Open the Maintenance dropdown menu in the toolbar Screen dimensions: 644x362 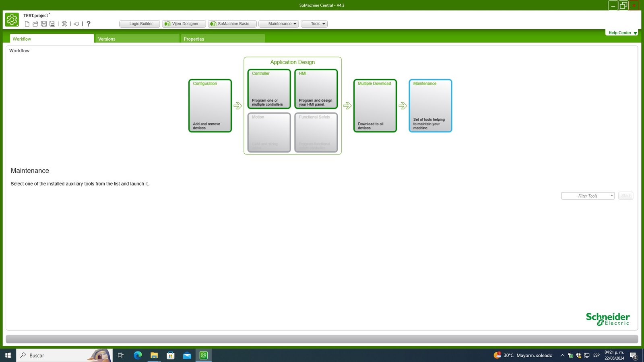[x=279, y=24]
